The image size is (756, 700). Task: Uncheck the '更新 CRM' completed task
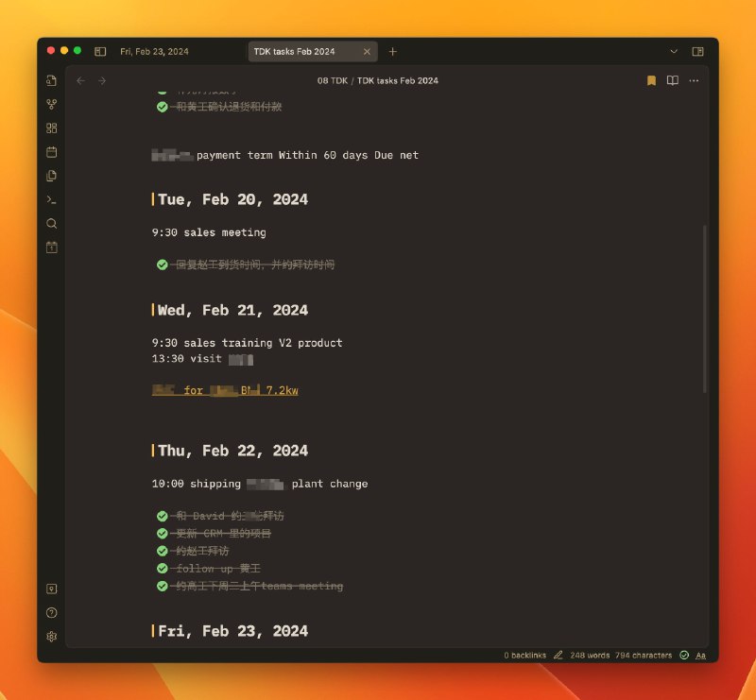[x=163, y=534]
